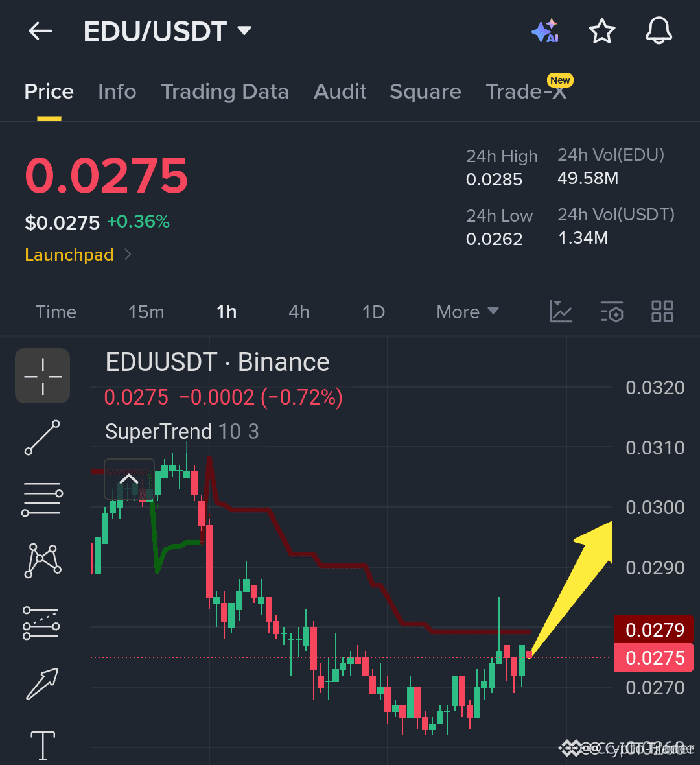Select the horizontal lines drawing tool
Image resolution: width=700 pixels, height=765 pixels.
tap(42, 499)
